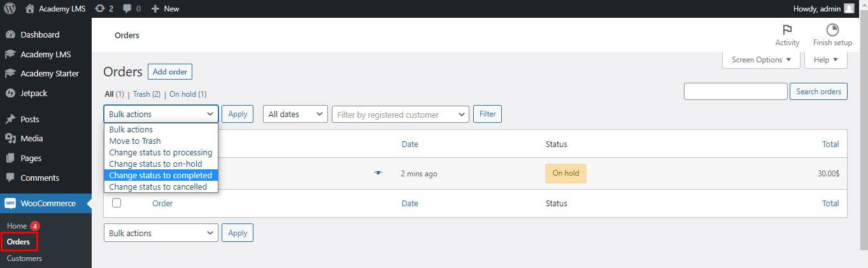Viewport: 868px width, 268px height.
Task: Open the bottom Bulk actions dropdown
Action: pyautogui.click(x=161, y=233)
